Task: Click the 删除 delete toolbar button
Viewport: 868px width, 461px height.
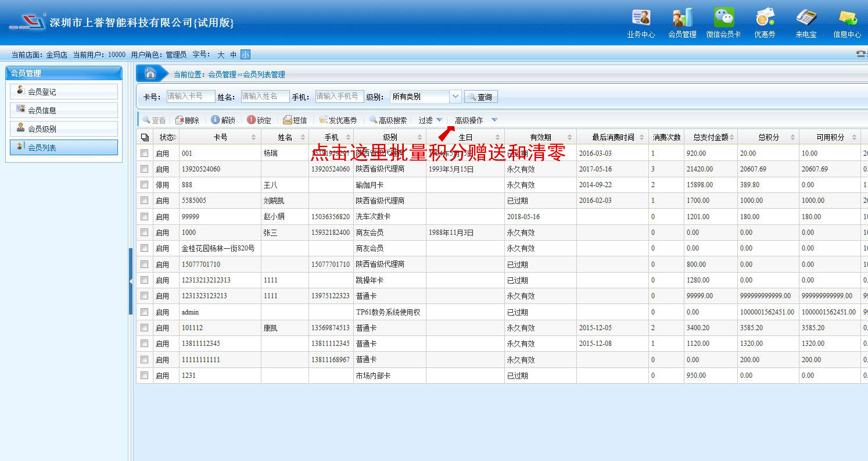Action: [x=187, y=120]
